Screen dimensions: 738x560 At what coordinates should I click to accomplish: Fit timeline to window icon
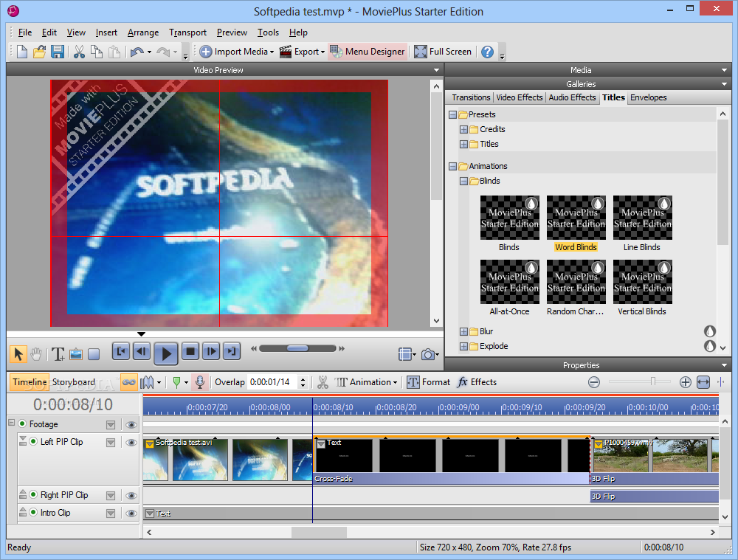click(x=703, y=382)
